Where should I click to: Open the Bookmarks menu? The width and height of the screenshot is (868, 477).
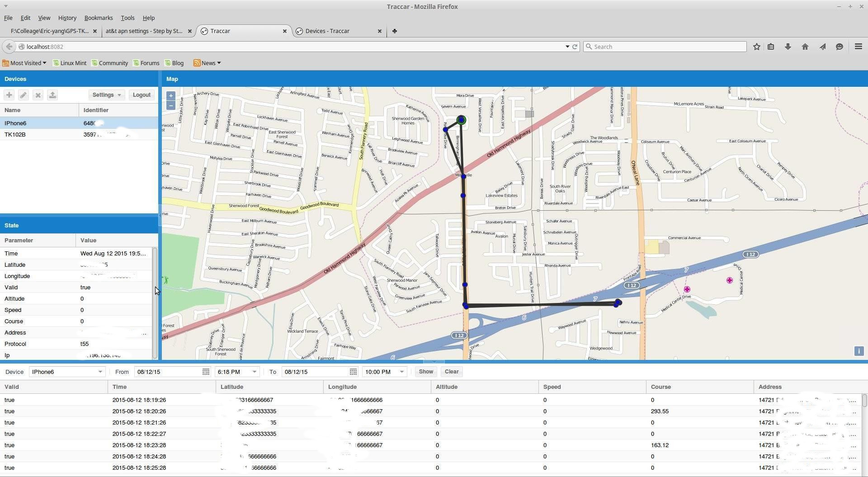(99, 18)
